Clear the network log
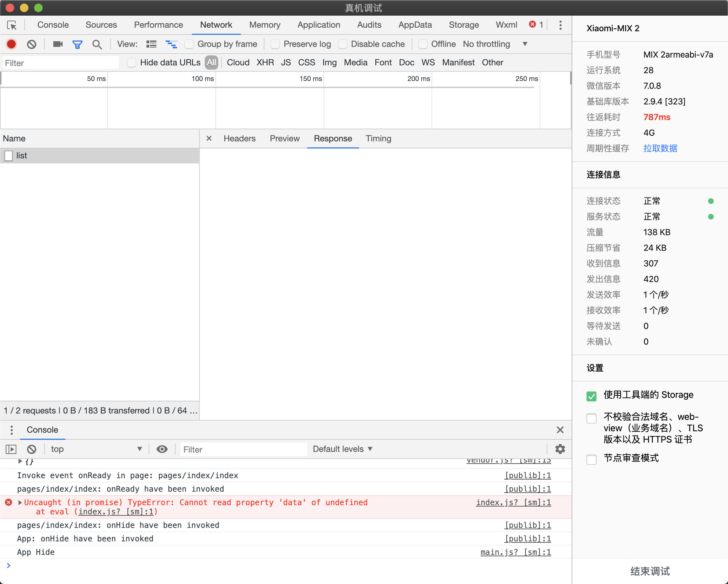The image size is (728, 584). [x=32, y=44]
